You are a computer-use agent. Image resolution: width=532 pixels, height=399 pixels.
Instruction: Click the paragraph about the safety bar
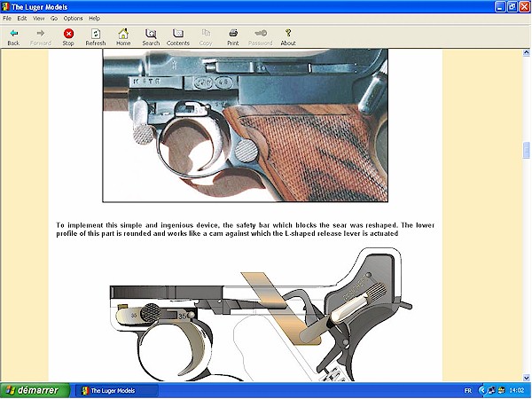(x=246, y=230)
